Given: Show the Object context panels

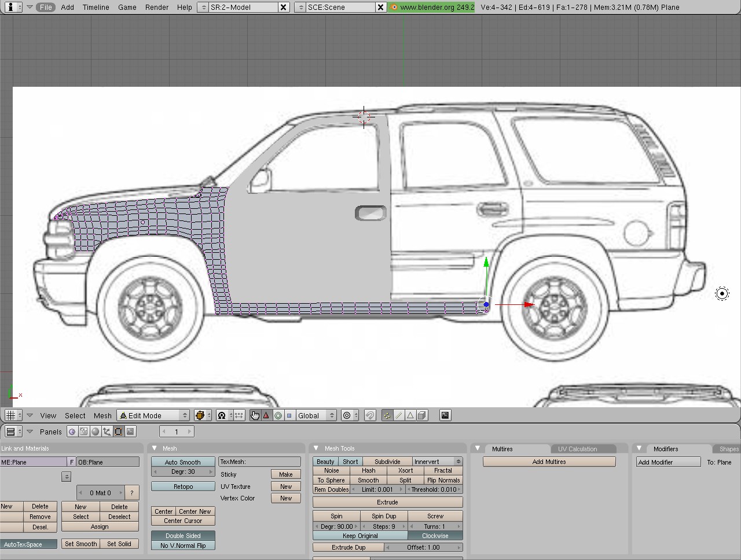Looking at the screenshot, I should [x=107, y=432].
